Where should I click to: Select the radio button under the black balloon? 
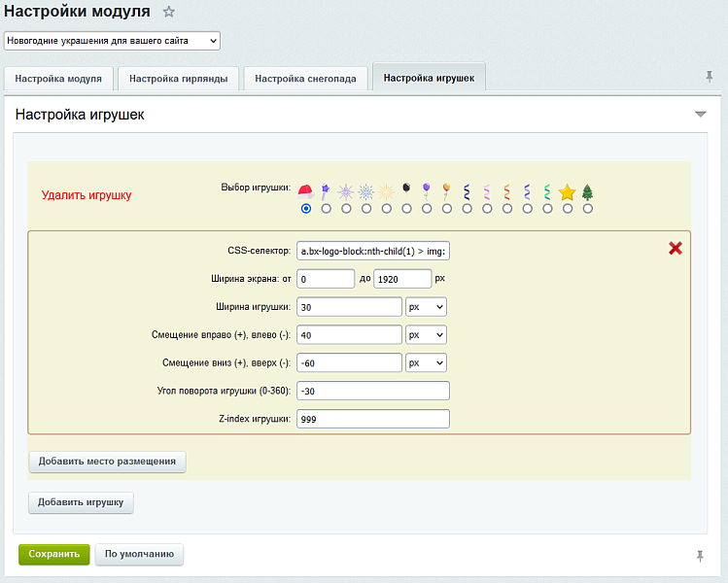(x=406, y=208)
